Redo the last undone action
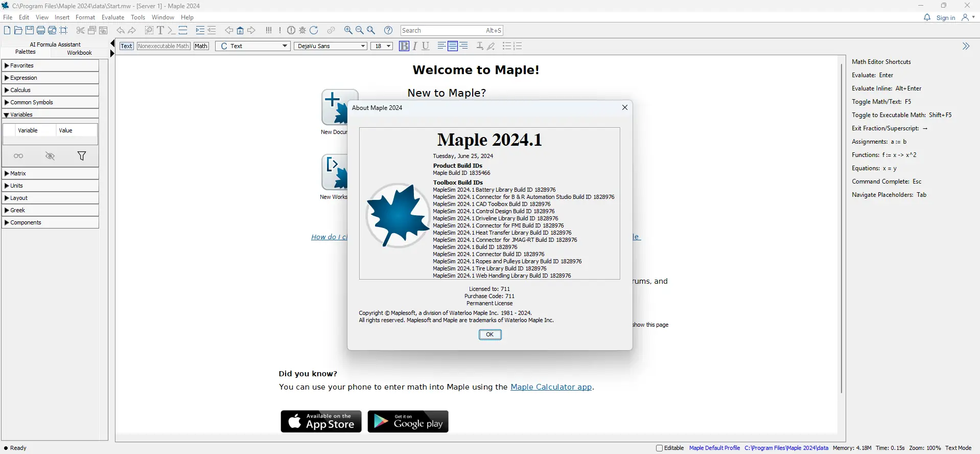Image resolution: width=980 pixels, height=454 pixels. [132, 30]
